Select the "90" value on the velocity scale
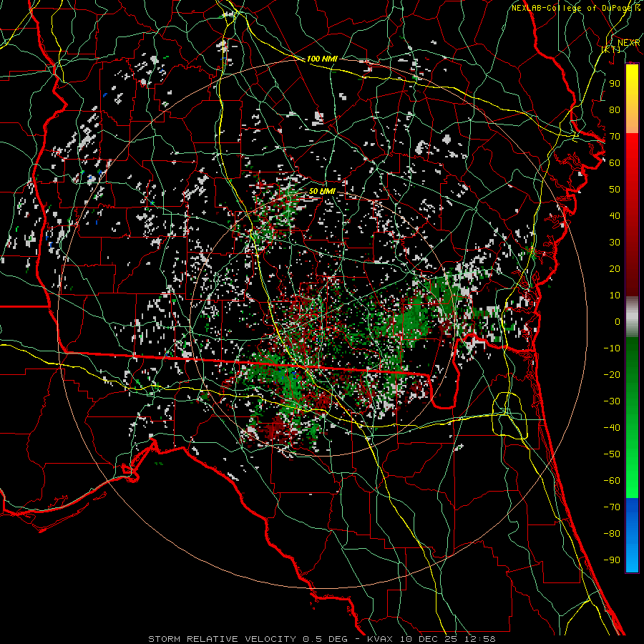644x644 pixels. 615,84
